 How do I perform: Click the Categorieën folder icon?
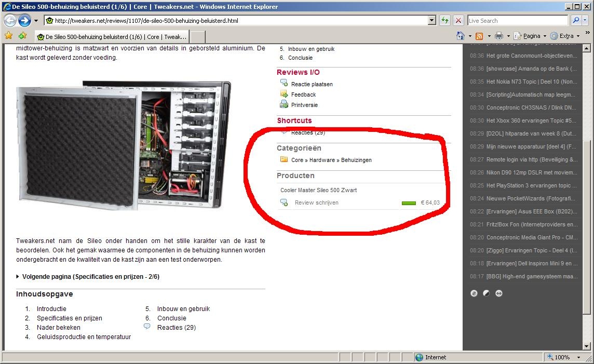(x=283, y=159)
